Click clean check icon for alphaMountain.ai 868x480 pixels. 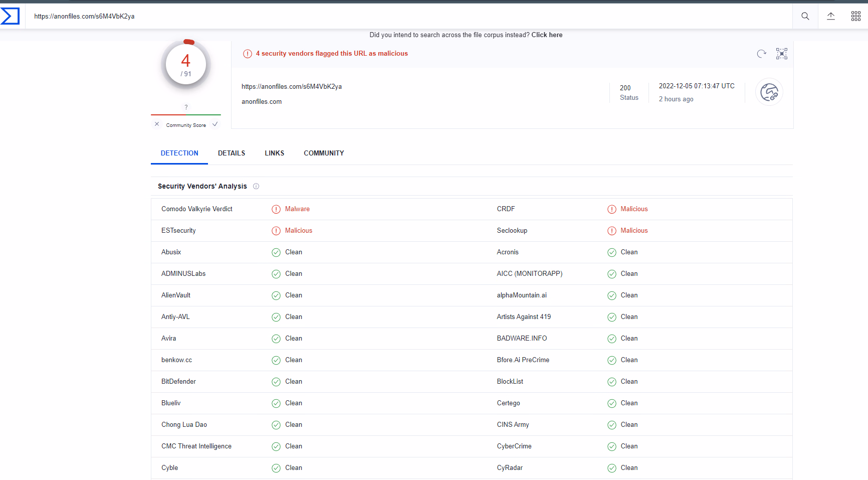pos(612,295)
